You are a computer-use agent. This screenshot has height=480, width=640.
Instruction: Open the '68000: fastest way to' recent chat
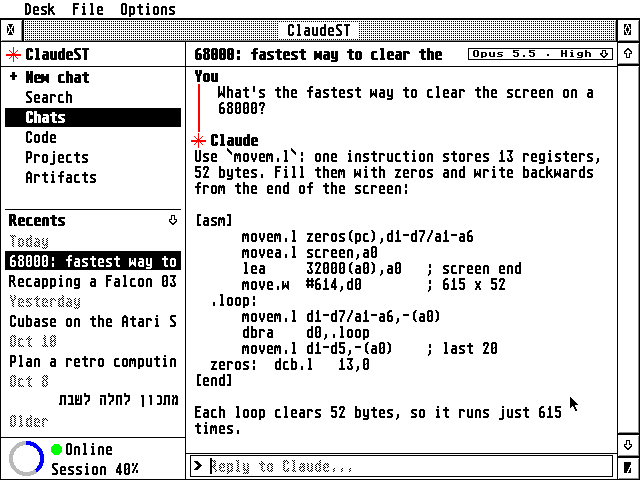pos(93,261)
